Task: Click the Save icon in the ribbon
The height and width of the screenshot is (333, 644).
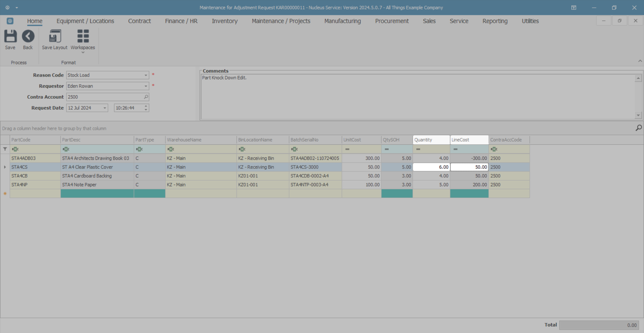Action: (10, 36)
